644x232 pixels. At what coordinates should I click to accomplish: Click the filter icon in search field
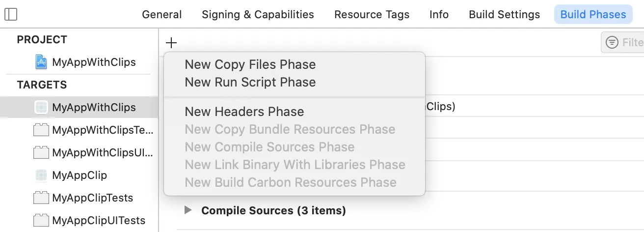point(612,43)
